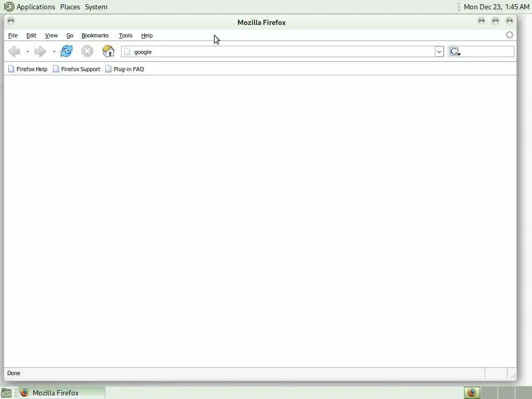Click the Firefox Support bookmark page icon
Image resolution: width=532 pixels, height=399 pixels.
point(56,69)
